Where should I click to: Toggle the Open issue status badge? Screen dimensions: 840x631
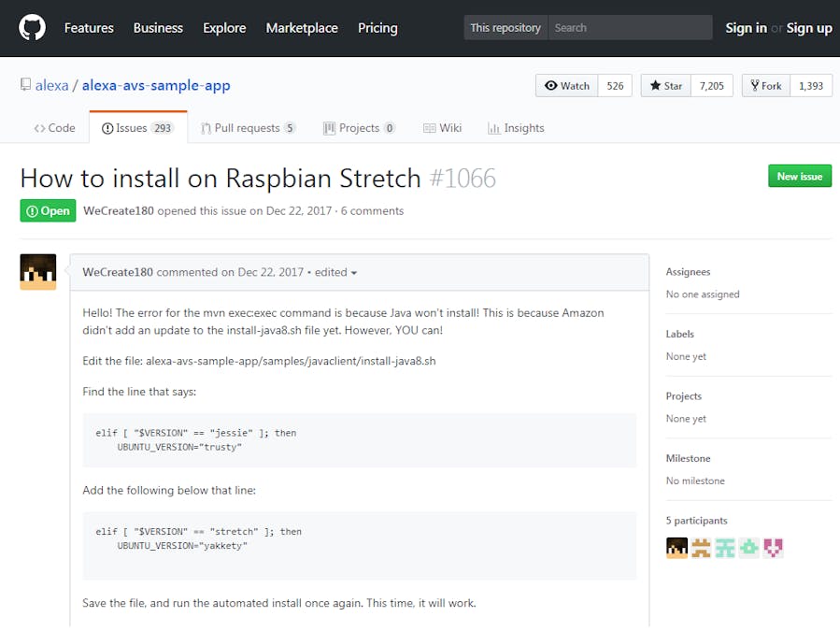[x=48, y=210]
